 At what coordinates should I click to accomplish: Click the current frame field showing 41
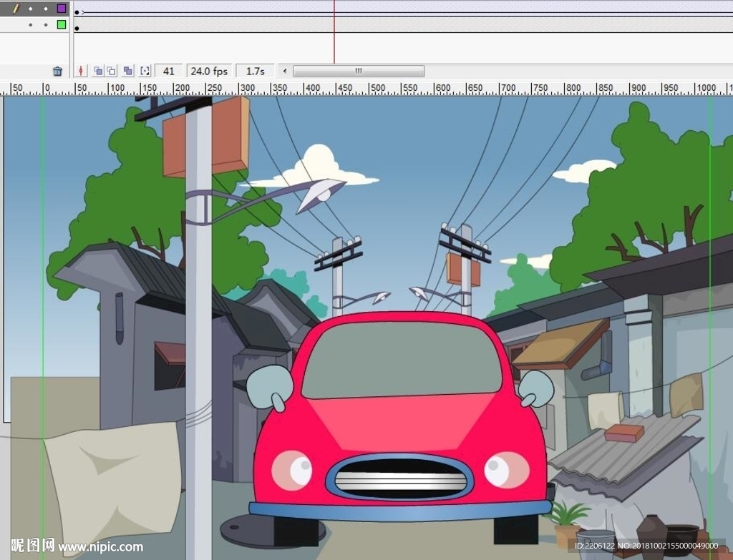click(168, 71)
